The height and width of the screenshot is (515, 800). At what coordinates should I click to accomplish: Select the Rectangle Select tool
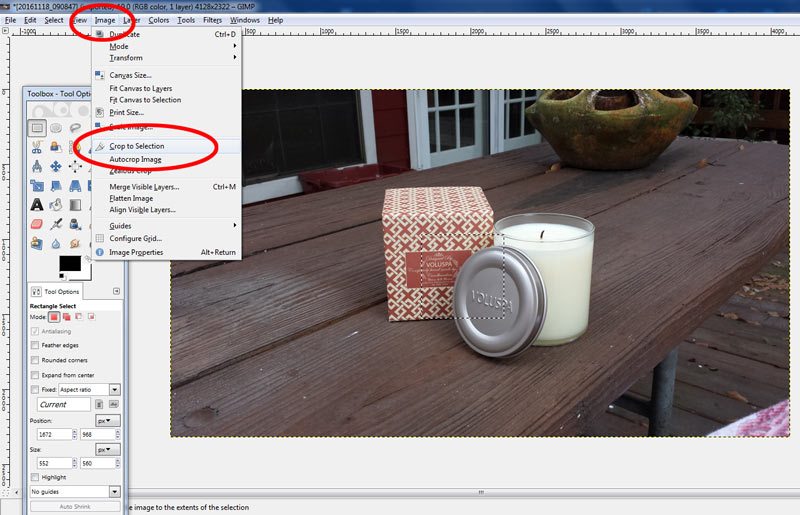[37, 128]
